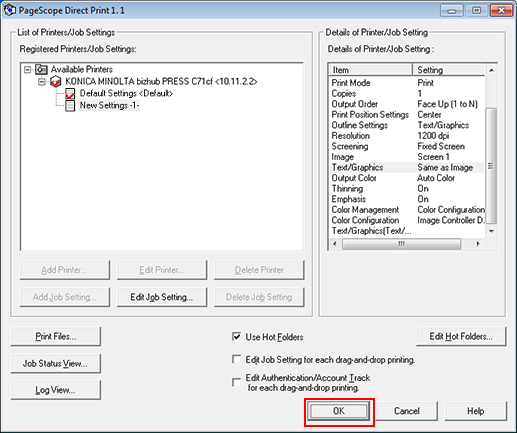517x433 pixels.
Task: Select the Print Position Settings row
Action: click(x=407, y=114)
